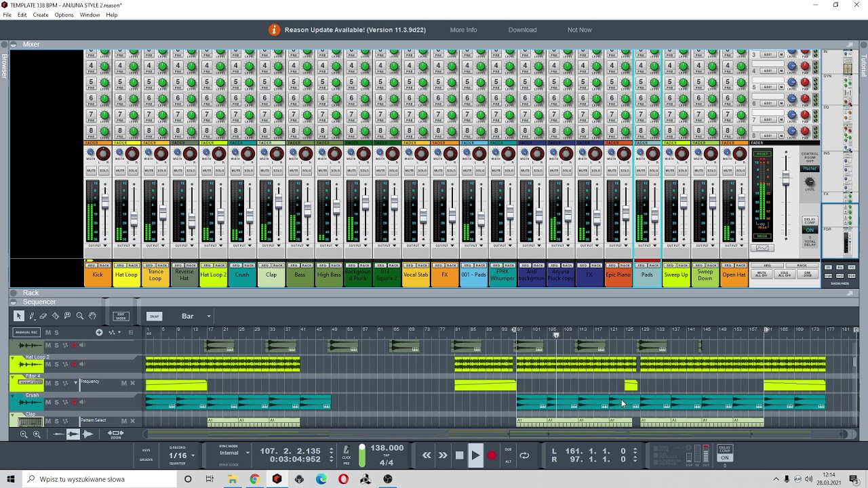The width and height of the screenshot is (868, 488).
Task: Toggle Edit Mode in the sequencer
Action: 121,316
